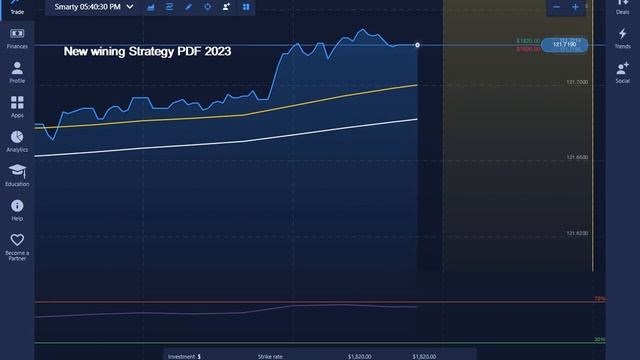Click the 121.7000 price axis label
640x360 pixels.
577,82
